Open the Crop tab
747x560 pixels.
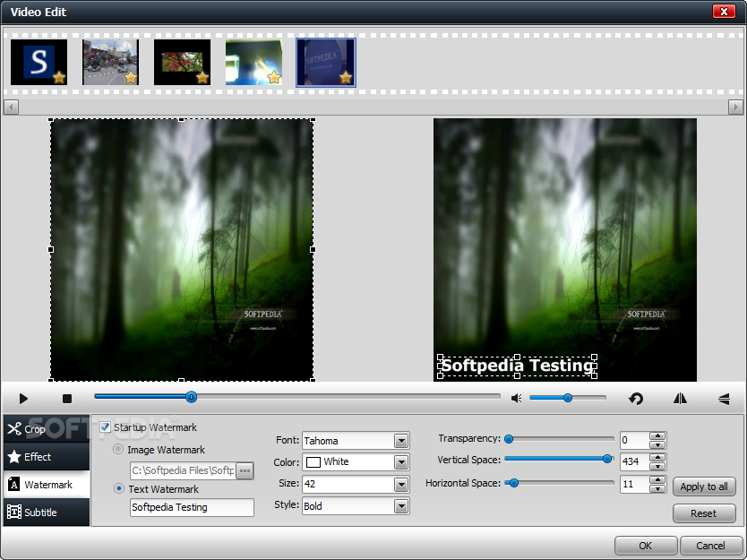pyautogui.click(x=47, y=429)
